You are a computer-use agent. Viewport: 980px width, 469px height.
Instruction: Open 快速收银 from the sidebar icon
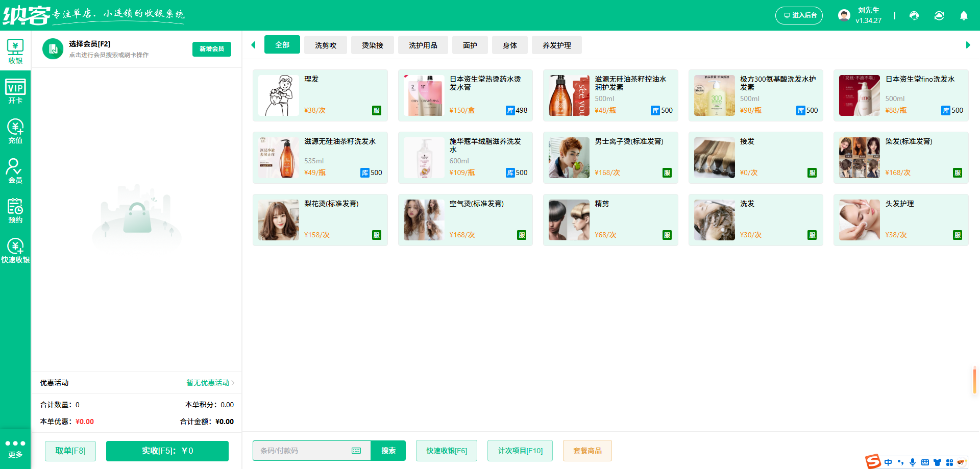[x=15, y=250]
